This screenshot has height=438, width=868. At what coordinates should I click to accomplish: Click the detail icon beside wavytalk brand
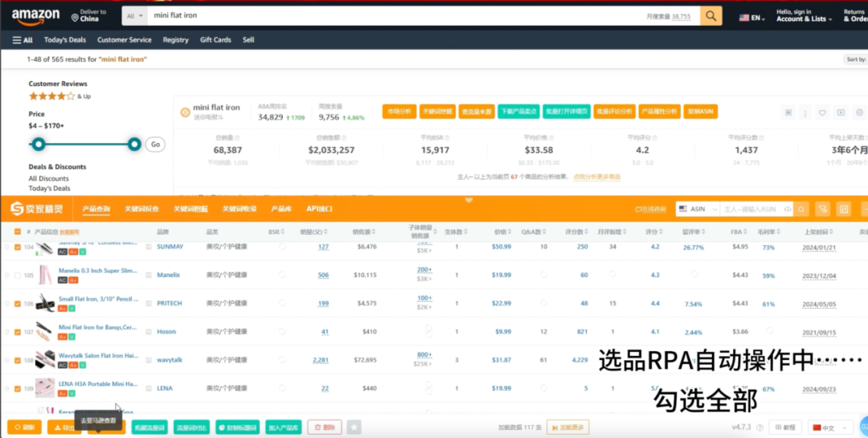[x=149, y=360]
